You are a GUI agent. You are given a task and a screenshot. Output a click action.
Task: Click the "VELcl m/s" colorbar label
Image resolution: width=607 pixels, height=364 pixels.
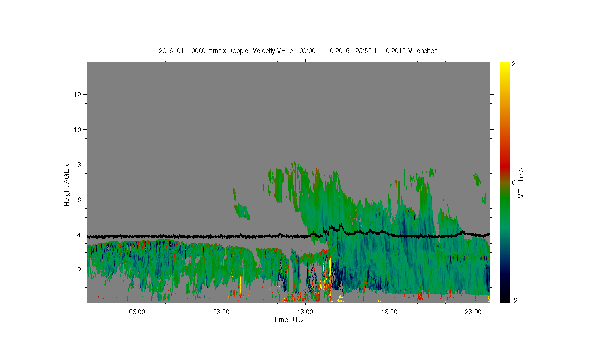(x=521, y=182)
